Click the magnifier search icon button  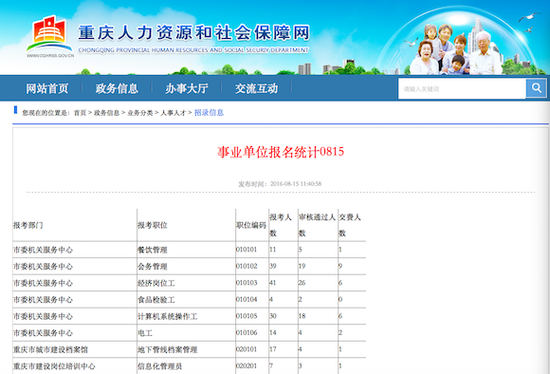point(536,88)
